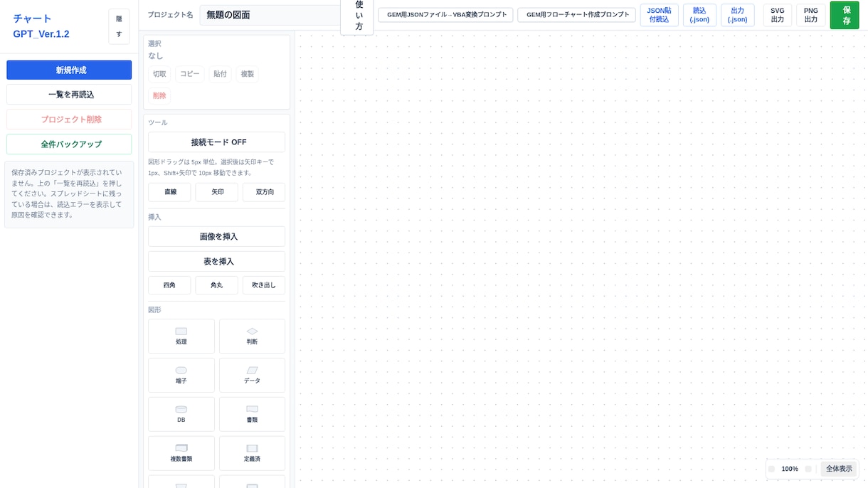Click 一覧を再読込 to reload list
The height and width of the screenshot is (488, 868).
(x=69, y=95)
